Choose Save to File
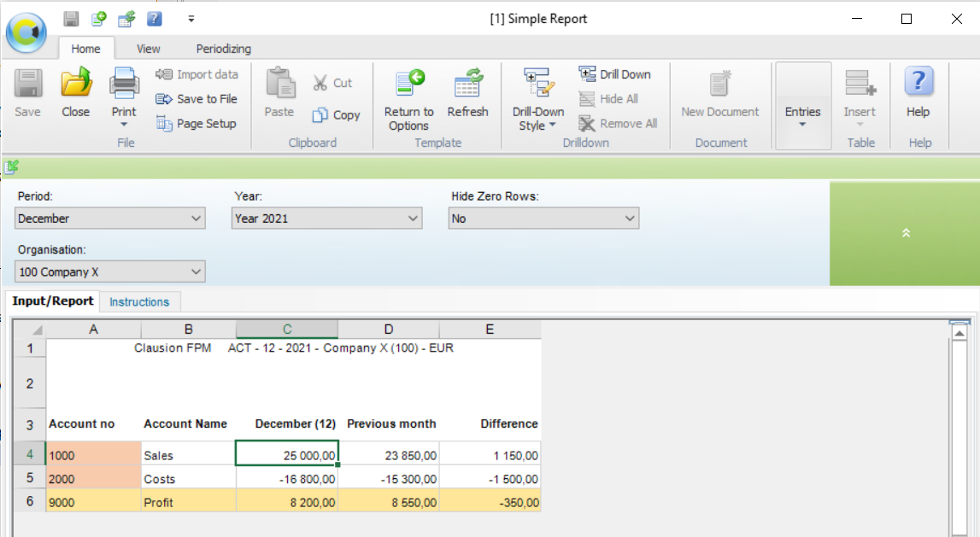 click(x=197, y=99)
